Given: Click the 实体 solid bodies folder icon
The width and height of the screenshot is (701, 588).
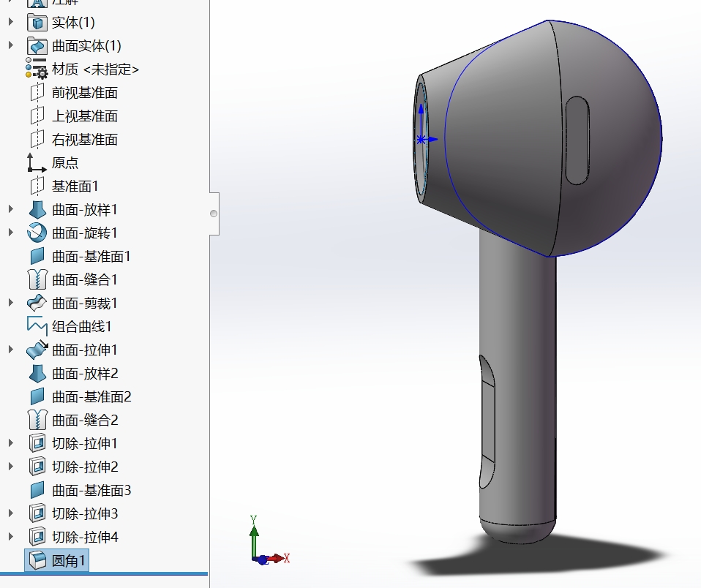Looking at the screenshot, I should coord(37,23).
